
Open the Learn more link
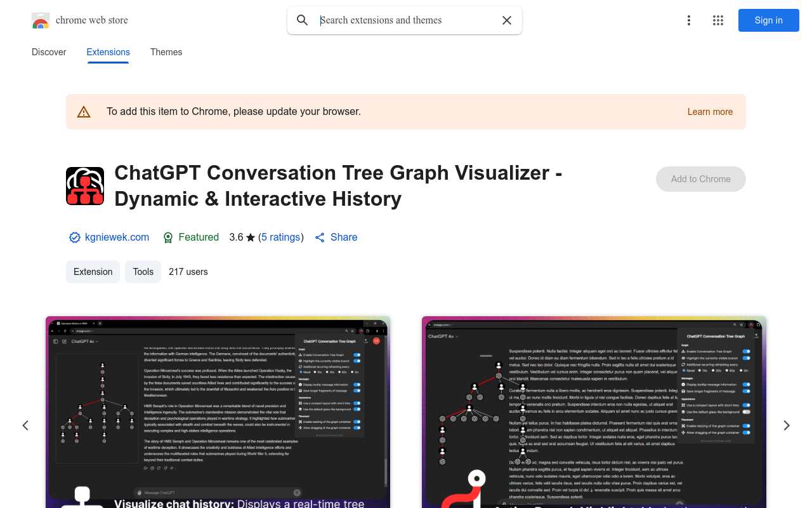click(710, 112)
